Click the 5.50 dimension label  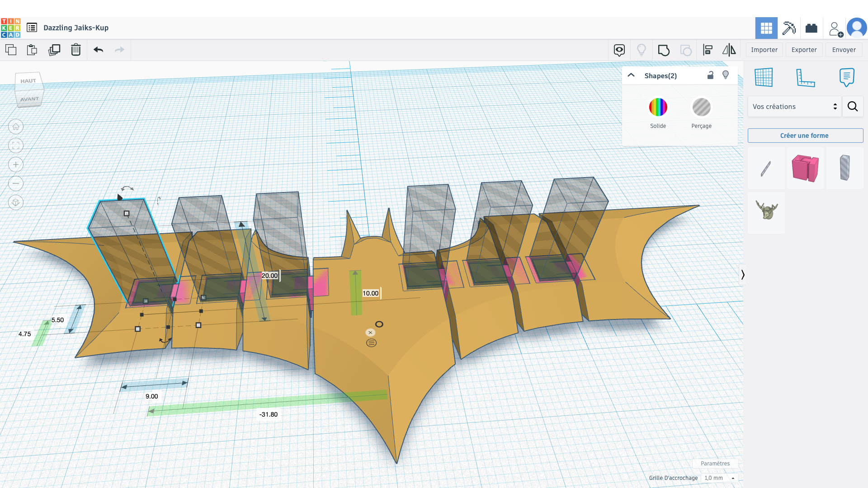58,320
